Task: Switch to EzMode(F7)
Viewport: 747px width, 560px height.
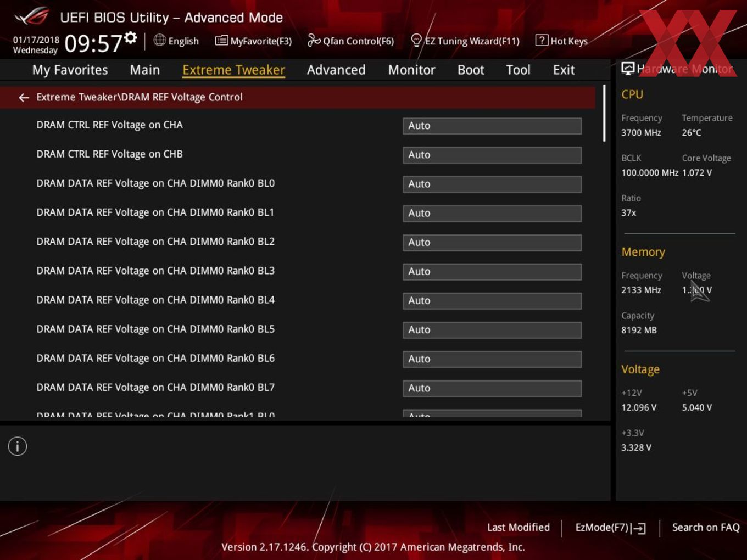Action: (x=610, y=528)
